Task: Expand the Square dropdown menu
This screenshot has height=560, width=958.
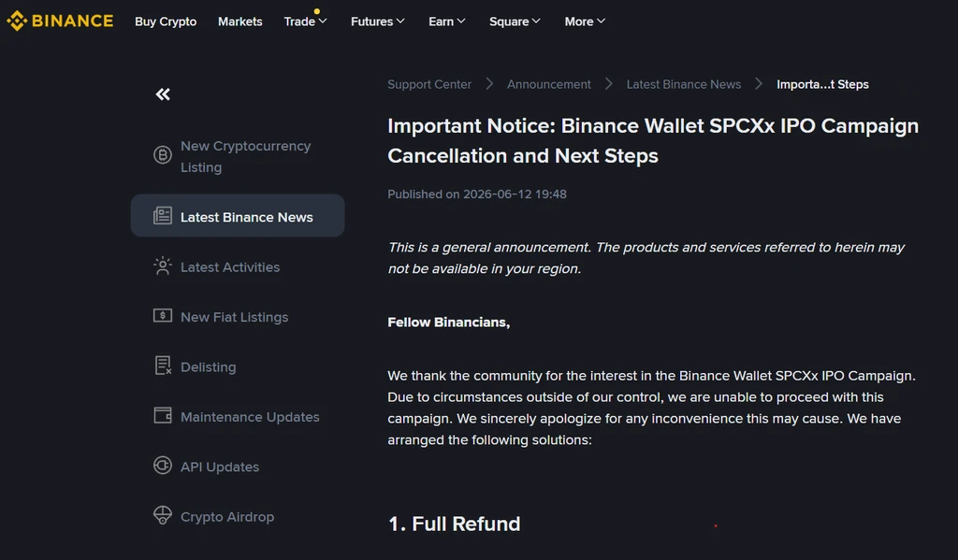Action: (515, 22)
